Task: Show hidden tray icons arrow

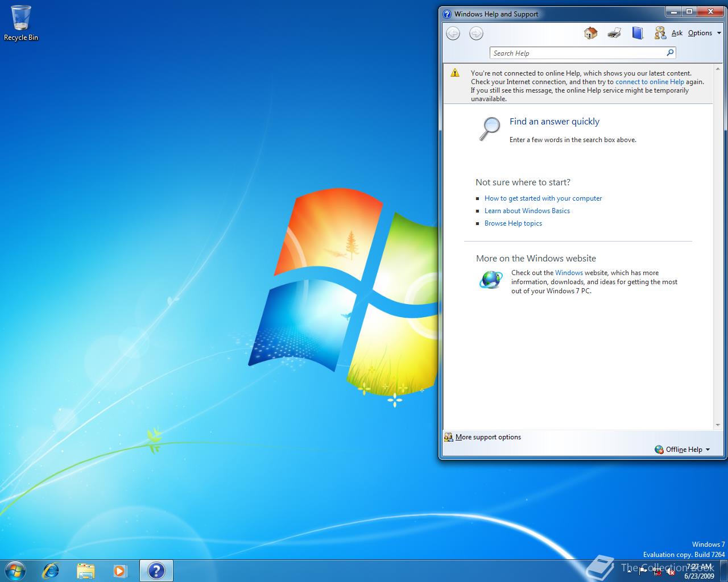Action: pos(630,571)
